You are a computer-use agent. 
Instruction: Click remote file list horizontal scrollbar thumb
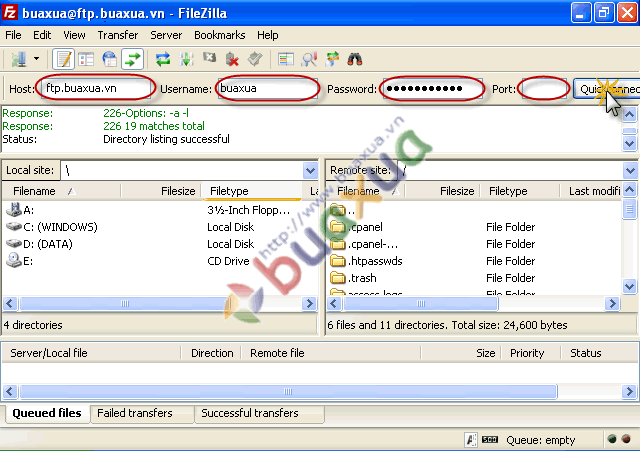click(x=421, y=304)
